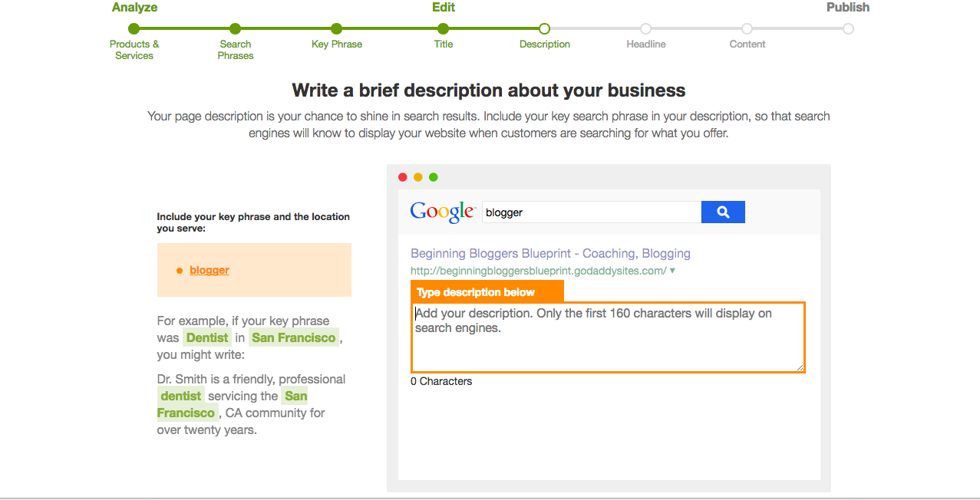Click the red window dot
This screenshot has height=500, width=980.
point(403,177)
